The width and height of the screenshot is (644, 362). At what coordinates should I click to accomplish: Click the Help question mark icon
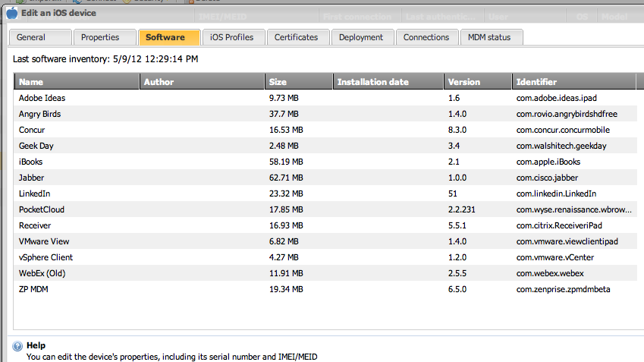[x=17, y=345]
